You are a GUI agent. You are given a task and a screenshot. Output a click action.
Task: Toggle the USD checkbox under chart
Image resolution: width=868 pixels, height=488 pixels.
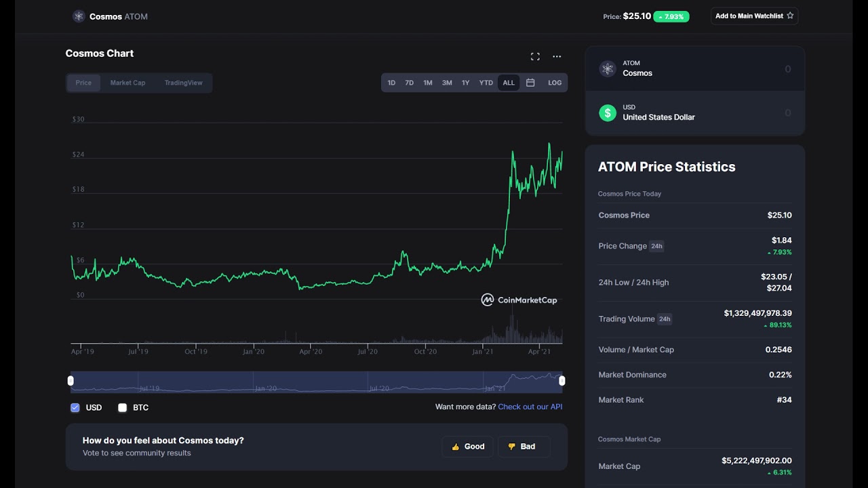(75, 407)
